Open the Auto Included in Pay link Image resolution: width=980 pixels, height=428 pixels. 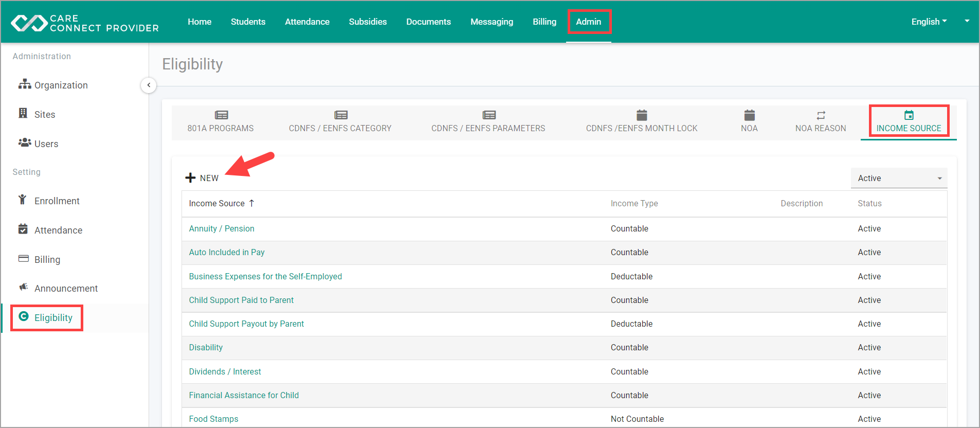[x=227, y=252]
